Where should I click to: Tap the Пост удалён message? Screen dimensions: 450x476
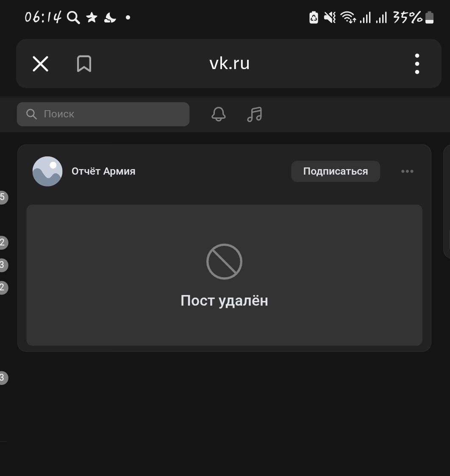pos(224,301)
